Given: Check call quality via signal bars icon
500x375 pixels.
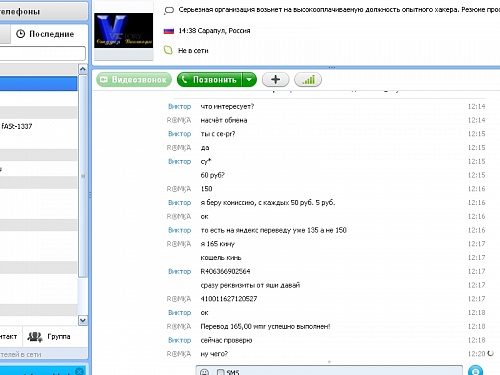Looking at the screenshot, I should tap(308, 80).
